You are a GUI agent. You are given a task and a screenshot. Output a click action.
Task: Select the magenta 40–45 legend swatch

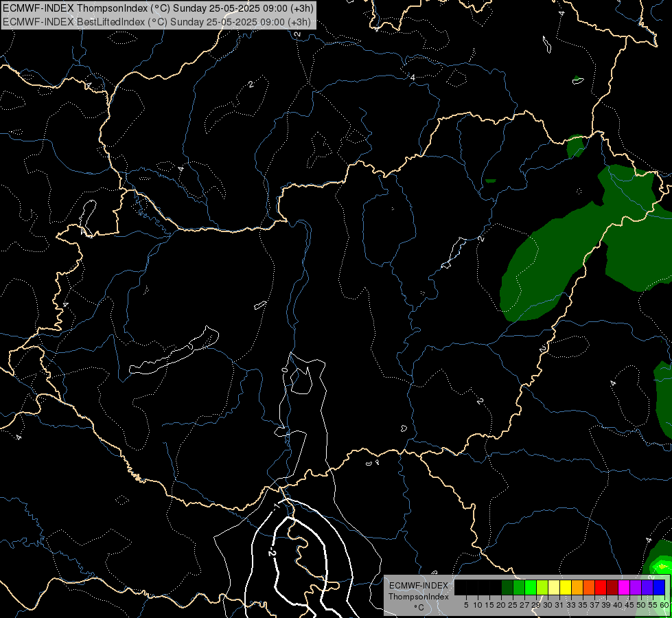[x=624, y=587]
